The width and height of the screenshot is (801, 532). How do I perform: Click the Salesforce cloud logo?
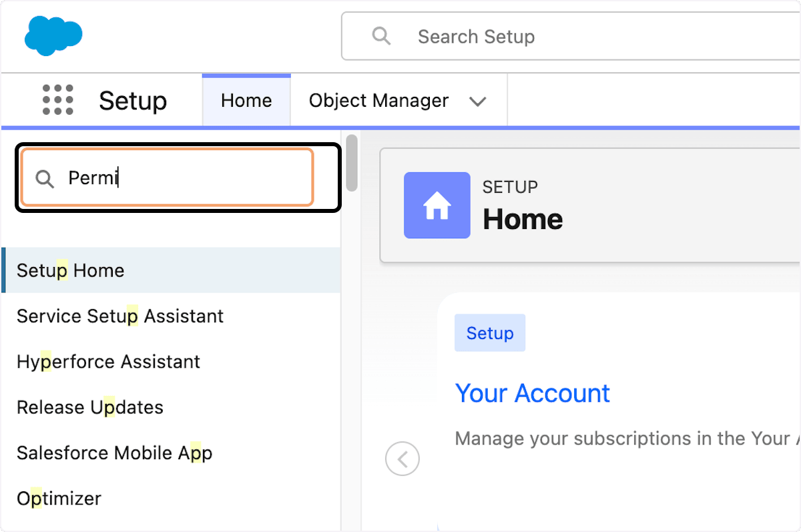53,36
